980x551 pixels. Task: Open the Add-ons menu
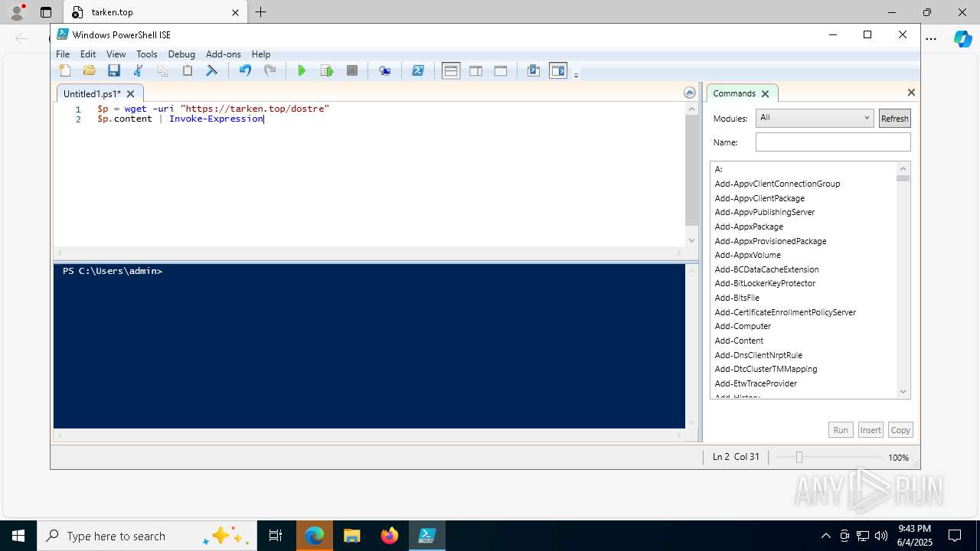tap(224, 54)
